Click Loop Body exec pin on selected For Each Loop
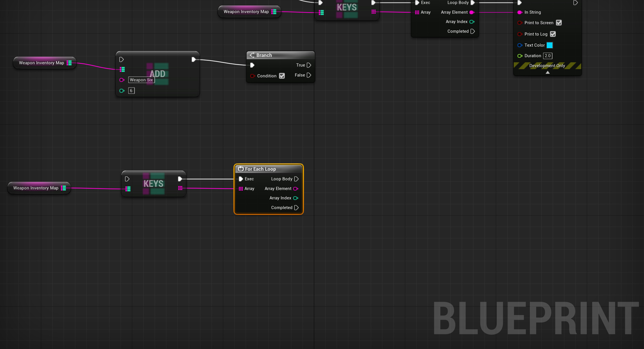Image resolution: width=644 pixels, height=349 pixels. click(x=296, y=179)
